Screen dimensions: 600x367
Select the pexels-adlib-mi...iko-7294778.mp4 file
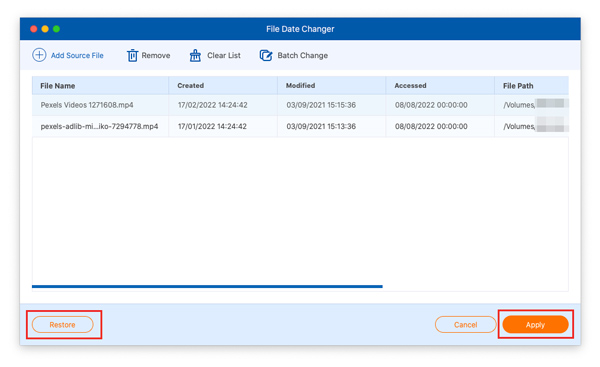tap(99, 126)
